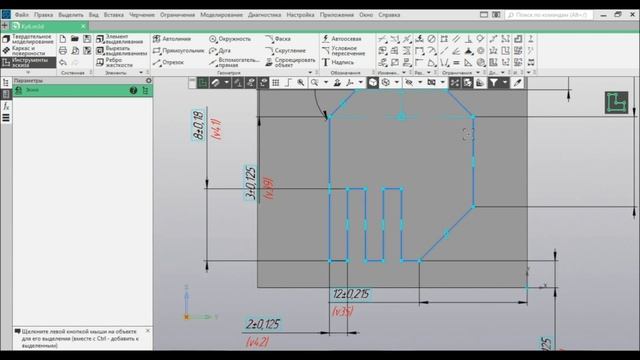
Task: Apply the equal-sign constraint icon
Action: click(x=456, y=62)
